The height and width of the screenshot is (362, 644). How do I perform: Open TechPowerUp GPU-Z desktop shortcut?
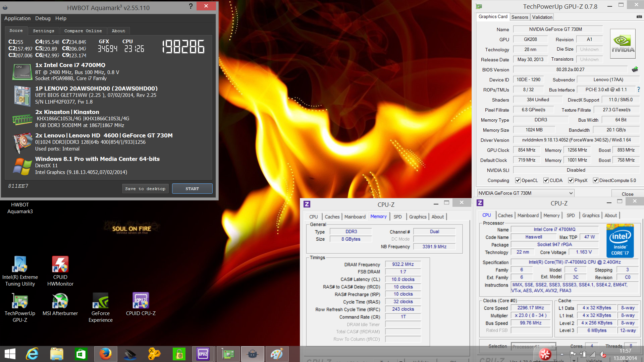pos(20,308)
